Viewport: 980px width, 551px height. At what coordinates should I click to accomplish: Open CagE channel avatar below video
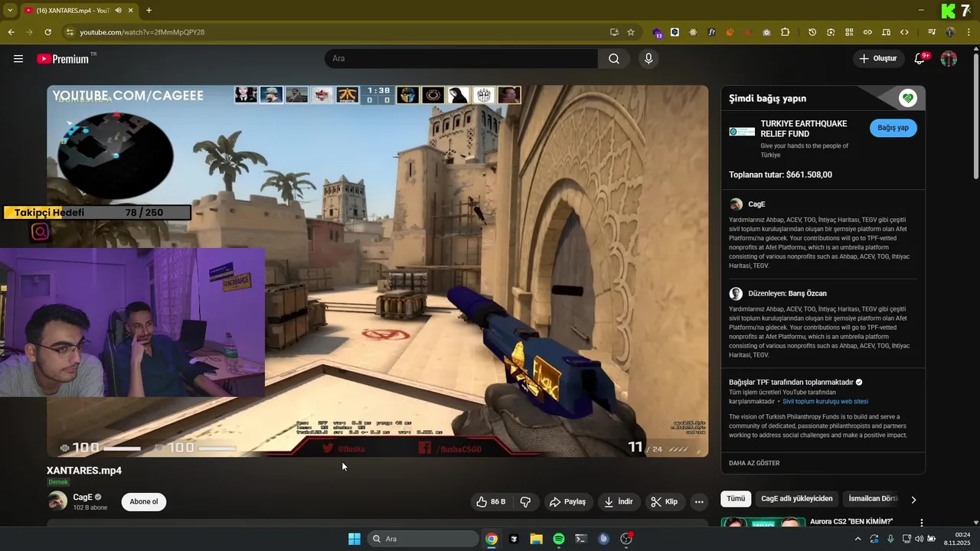(x=57, y=501)
